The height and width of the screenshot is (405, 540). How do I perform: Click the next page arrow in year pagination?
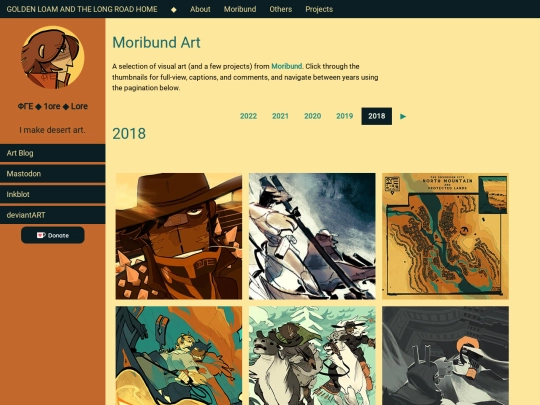pos(403,116)
